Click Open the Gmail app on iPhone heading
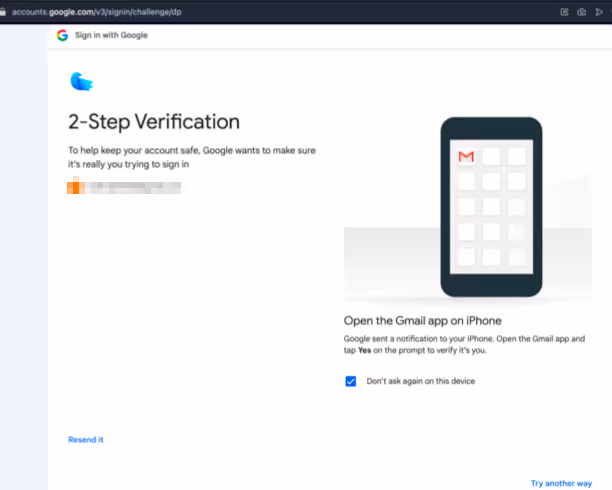Viewport: 612px width, 490px height. (422, 321)
